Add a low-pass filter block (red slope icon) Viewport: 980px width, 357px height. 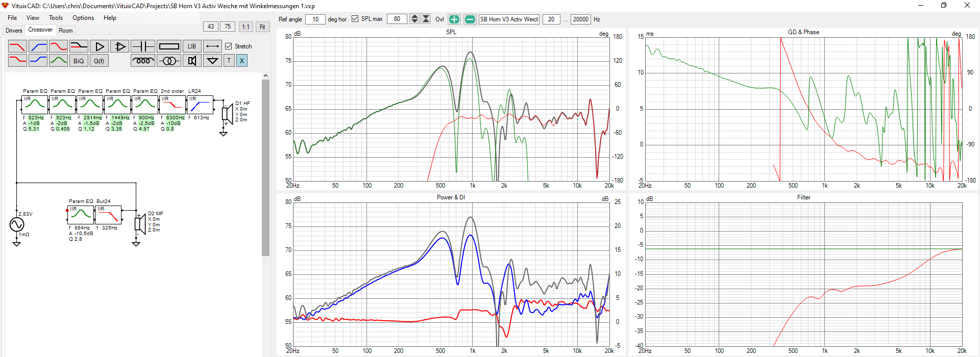pyautogui.click(x=17, y=46)
